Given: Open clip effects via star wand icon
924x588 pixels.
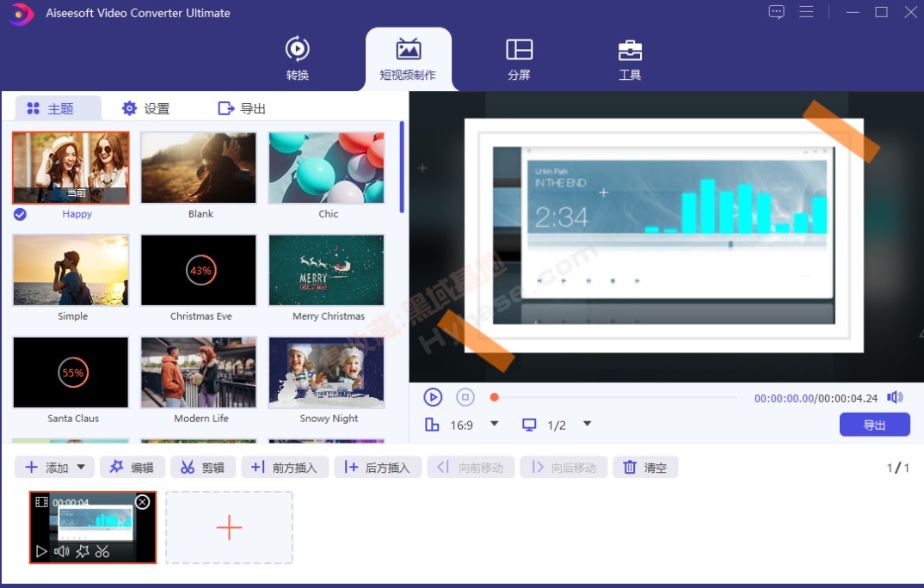Looking at the screenshot, I should point(83,552).
